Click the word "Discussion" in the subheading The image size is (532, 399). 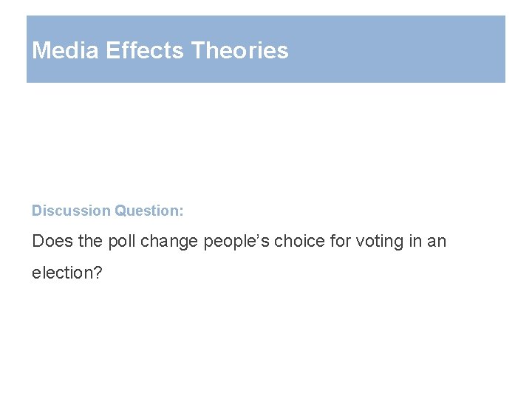coord(71,211)
